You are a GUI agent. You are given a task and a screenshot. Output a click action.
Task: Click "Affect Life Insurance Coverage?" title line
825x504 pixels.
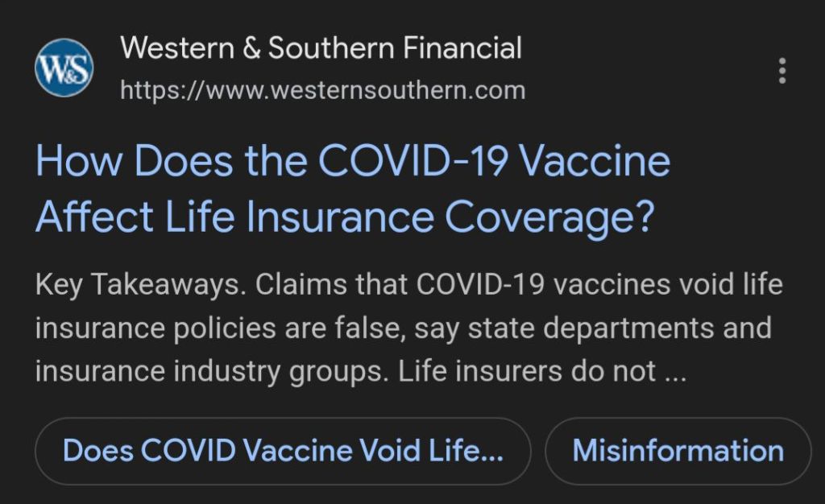(x=343, y=217)
